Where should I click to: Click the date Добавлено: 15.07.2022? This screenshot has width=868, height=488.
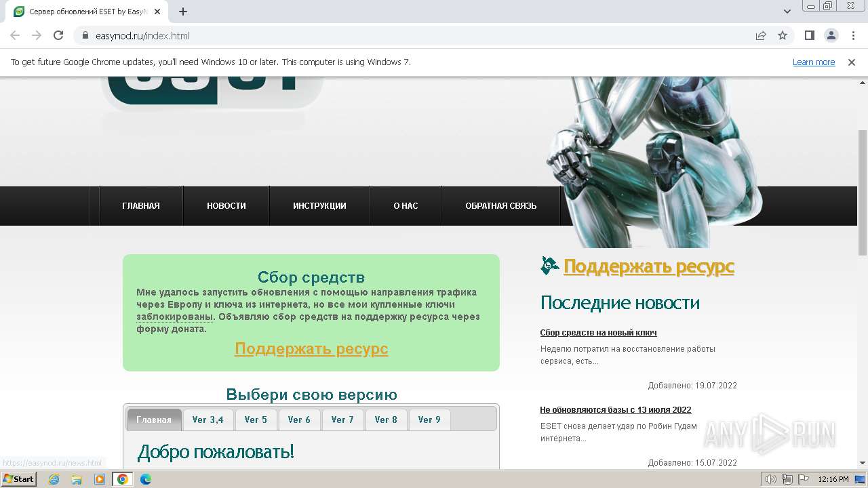pyautogui.click(x=692, y=463)
